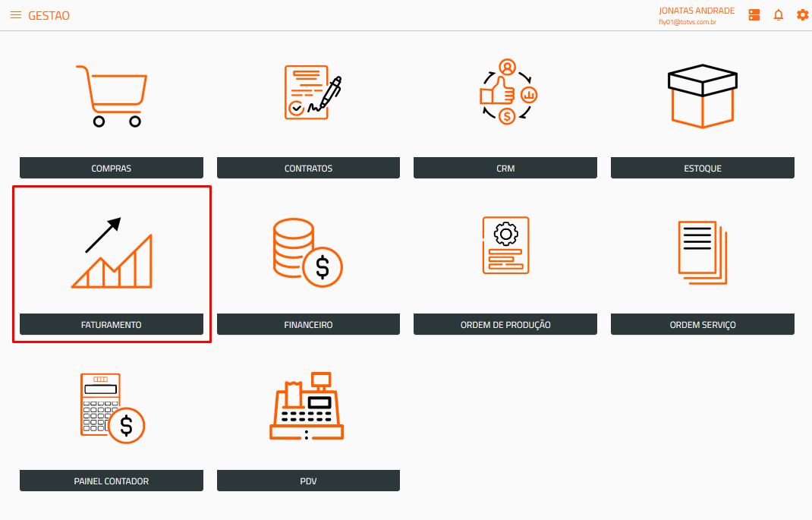Click the server/apps icon near user name
The width and height of the screenshot is (812, 520).
tap(754, 15)
